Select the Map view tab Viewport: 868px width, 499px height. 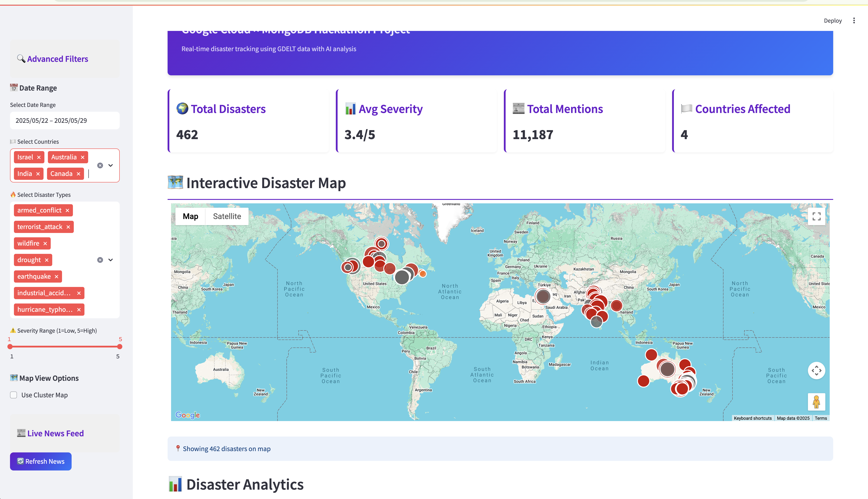click(190, 216)
